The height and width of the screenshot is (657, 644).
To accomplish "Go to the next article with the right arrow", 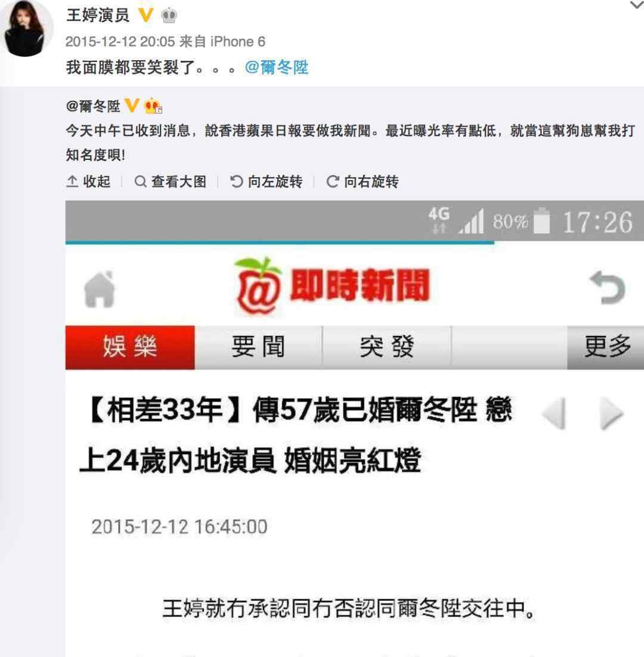I will (x=612, y=414).
